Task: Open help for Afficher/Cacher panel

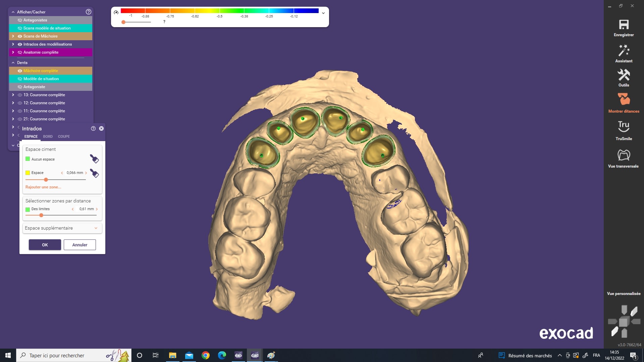Action: (89, 12)
